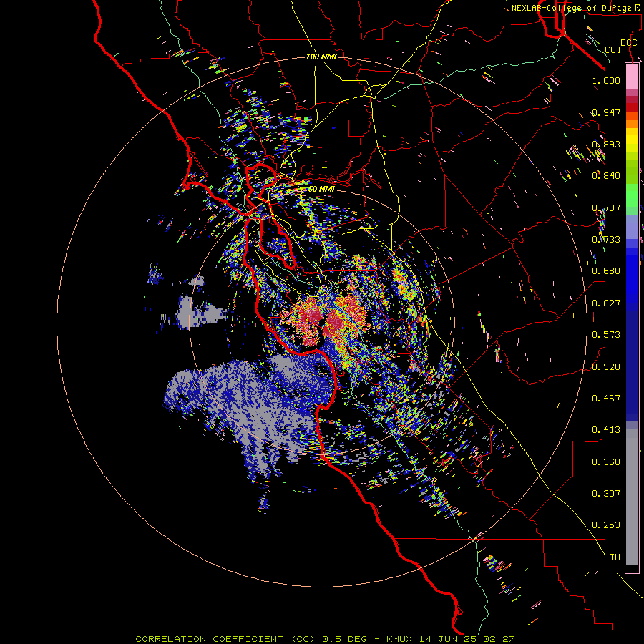Click the 0.733 scale value
The image size is (644, 644).
[606, 240]
